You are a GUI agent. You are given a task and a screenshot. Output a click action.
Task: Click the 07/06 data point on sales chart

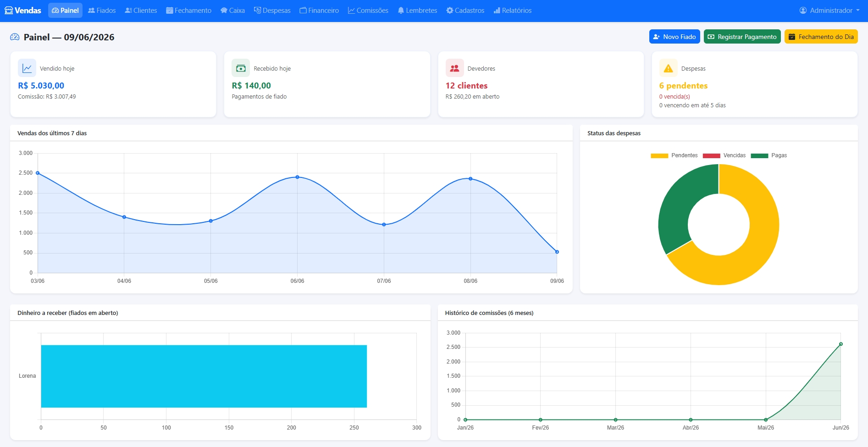[384, 225]
